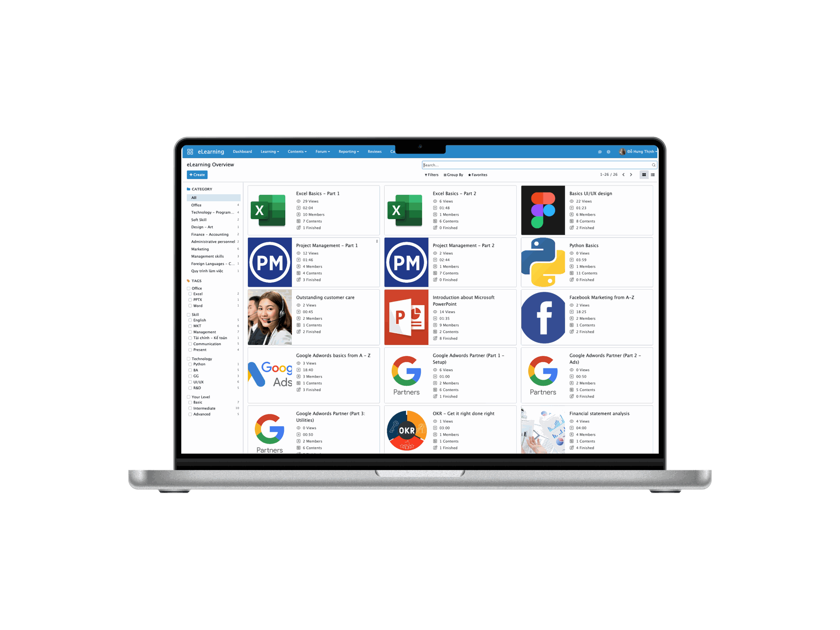Open the Contents dropdown menu

pyautogui.click(x=297, y=153)
